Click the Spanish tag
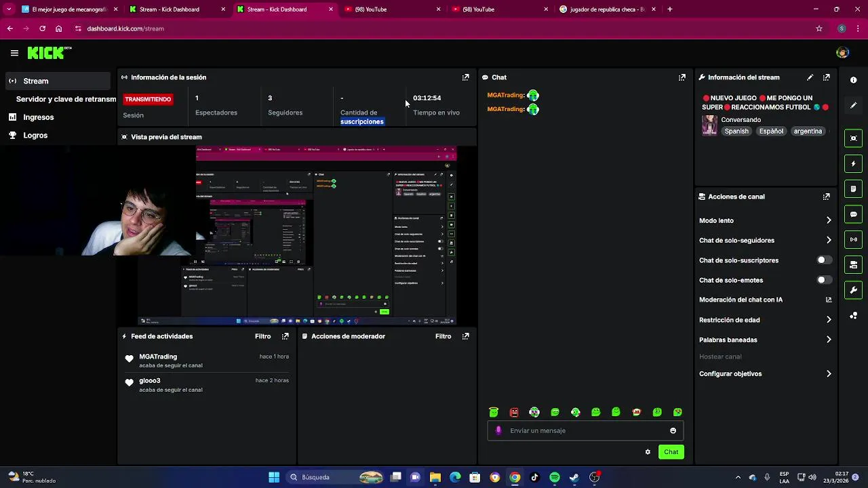 (x=736, y=131)
